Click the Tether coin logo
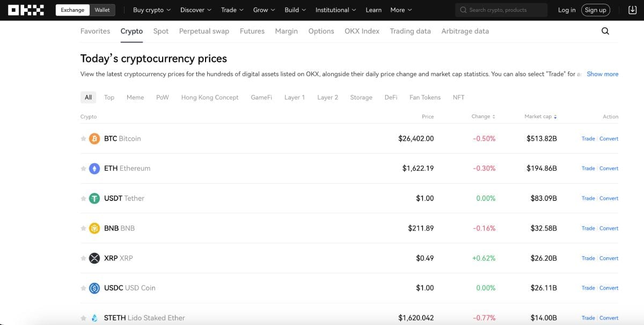The width and height of the screenshot is (644, 325). click(x=94, y=198)
